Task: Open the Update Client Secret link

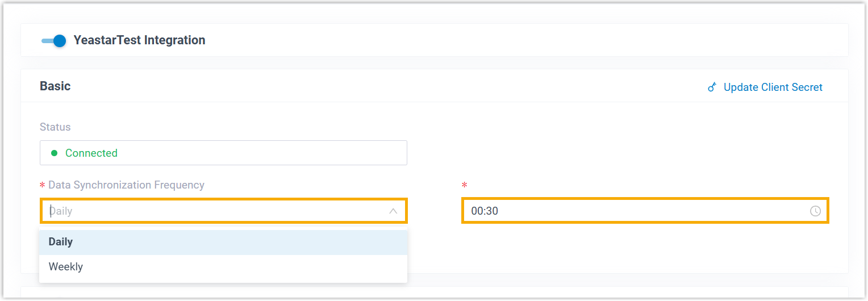Action: click(773, 87)
